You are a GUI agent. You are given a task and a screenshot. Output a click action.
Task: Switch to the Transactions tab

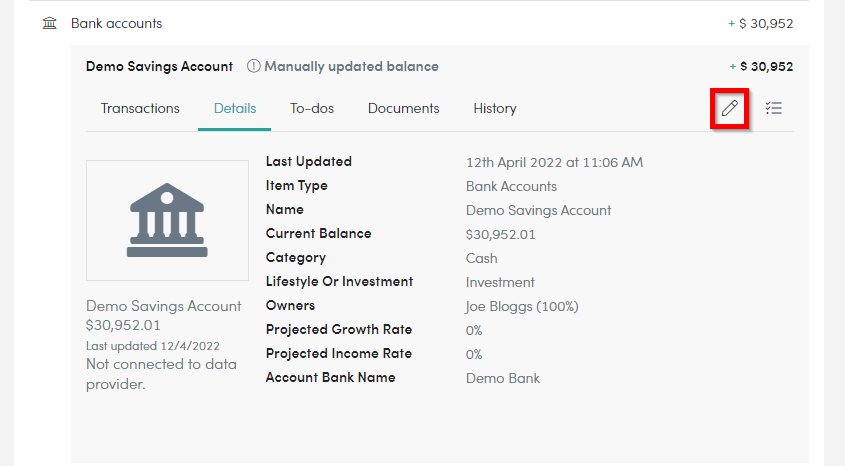point(140,108)
